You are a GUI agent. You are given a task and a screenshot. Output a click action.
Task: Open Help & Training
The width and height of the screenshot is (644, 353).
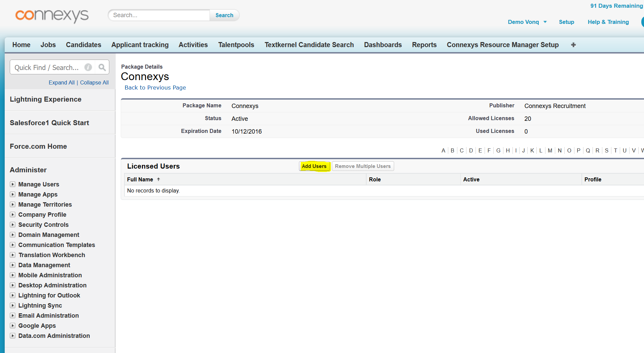click(608, 22)
